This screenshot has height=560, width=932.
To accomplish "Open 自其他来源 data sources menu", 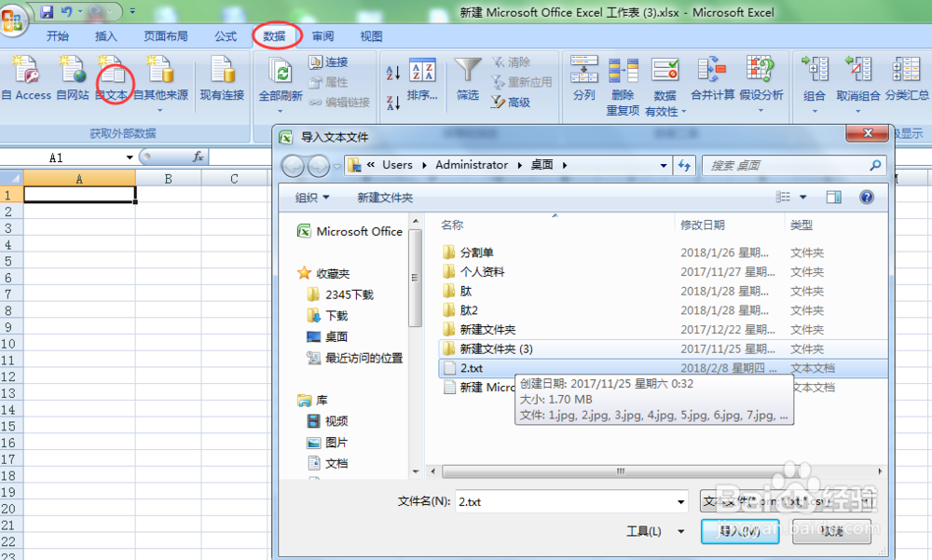I will point(160,83).
